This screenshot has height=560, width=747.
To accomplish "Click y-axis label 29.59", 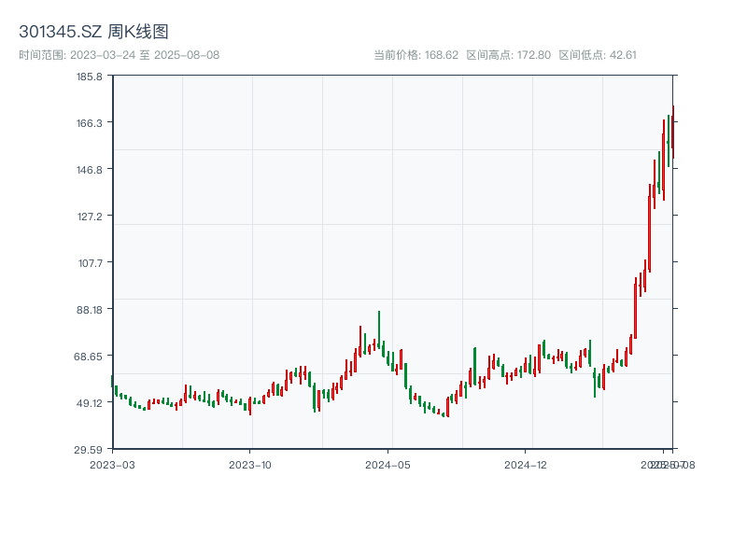I will coord(88,450).
